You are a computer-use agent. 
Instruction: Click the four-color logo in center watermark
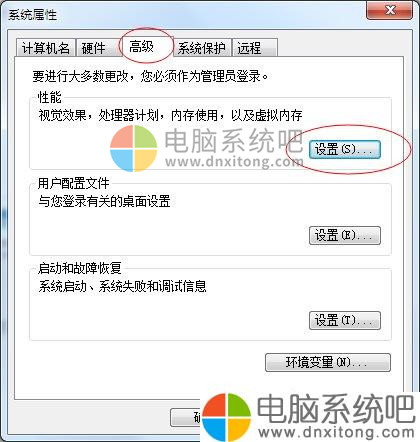[134, 148]
